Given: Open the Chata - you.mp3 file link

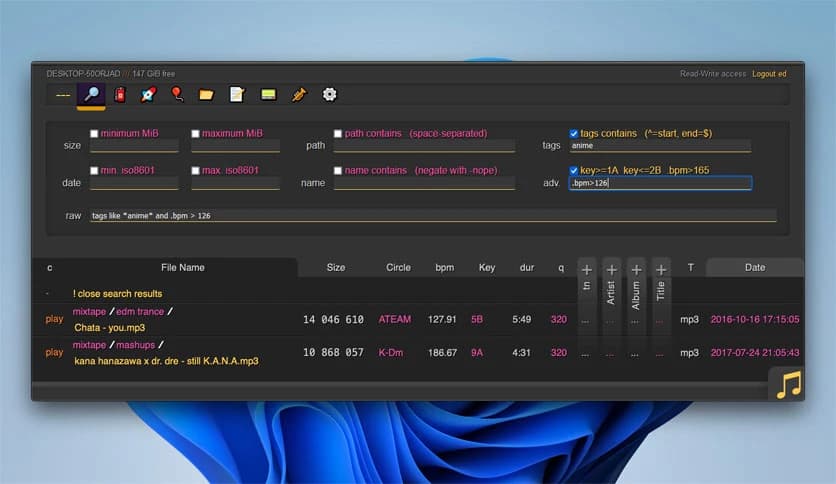Looking at the screenshot, I should coord(109,327).
